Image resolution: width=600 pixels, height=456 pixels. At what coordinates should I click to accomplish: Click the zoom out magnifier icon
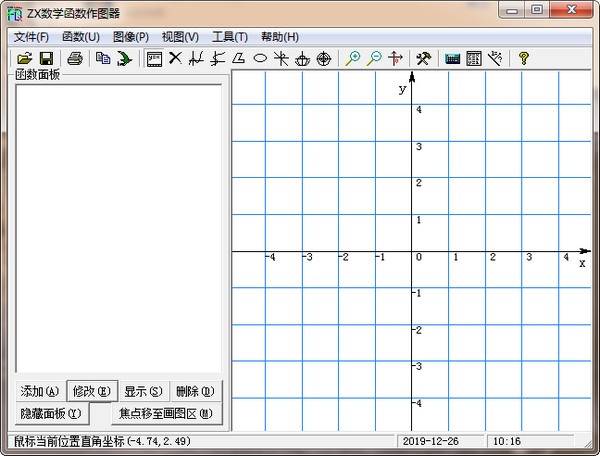point(374,59)
